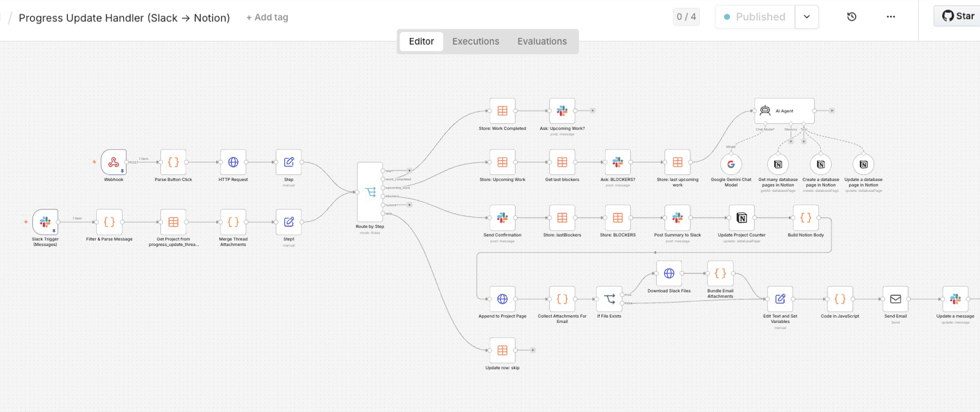Select the Update Project Counter Notion node
Viewport: 980px width, 412px height.
742,218
